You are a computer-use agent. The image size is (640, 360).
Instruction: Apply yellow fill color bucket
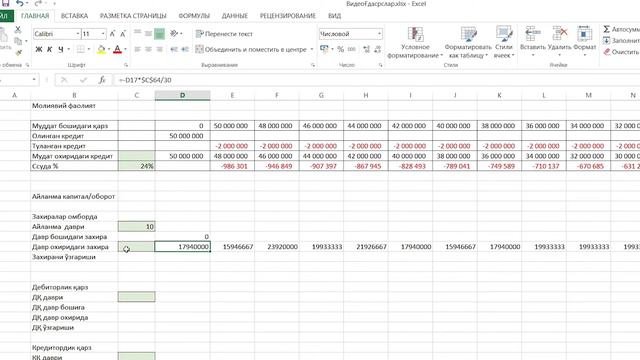pos(101,49)
